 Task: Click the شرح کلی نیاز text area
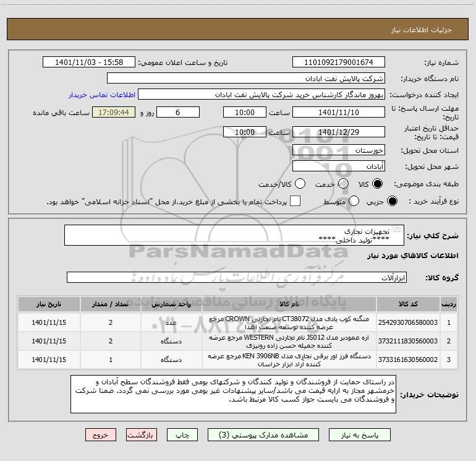(x=234, y=235)
